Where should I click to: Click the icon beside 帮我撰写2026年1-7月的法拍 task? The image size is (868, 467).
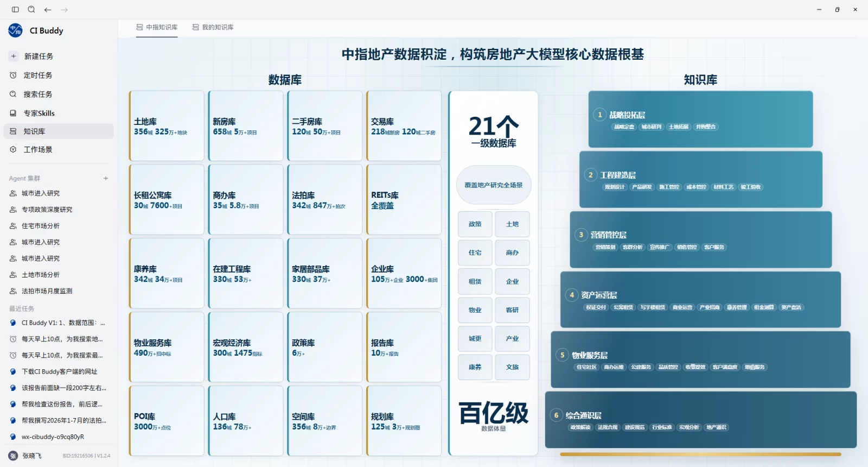pos(13,420)
